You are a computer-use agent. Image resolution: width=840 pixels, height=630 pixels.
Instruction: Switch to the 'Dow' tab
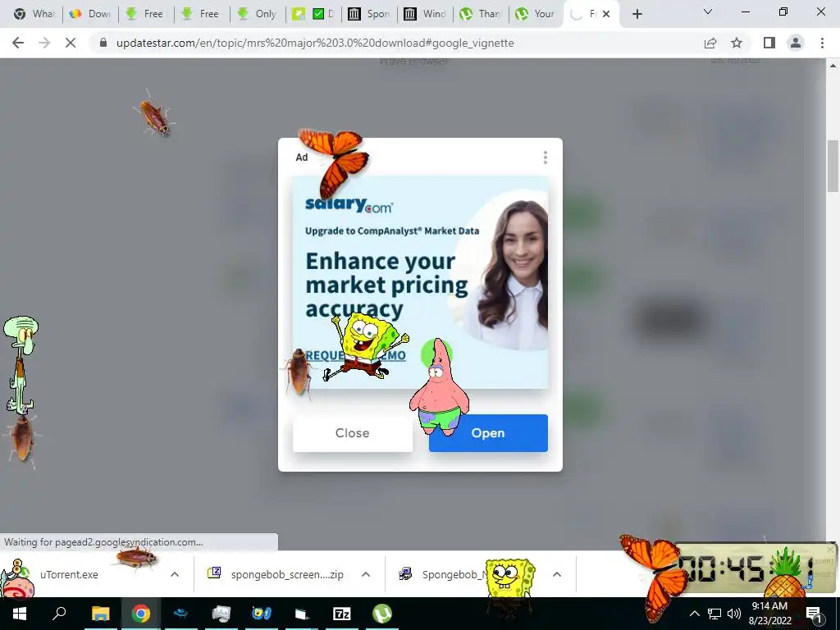90,14
